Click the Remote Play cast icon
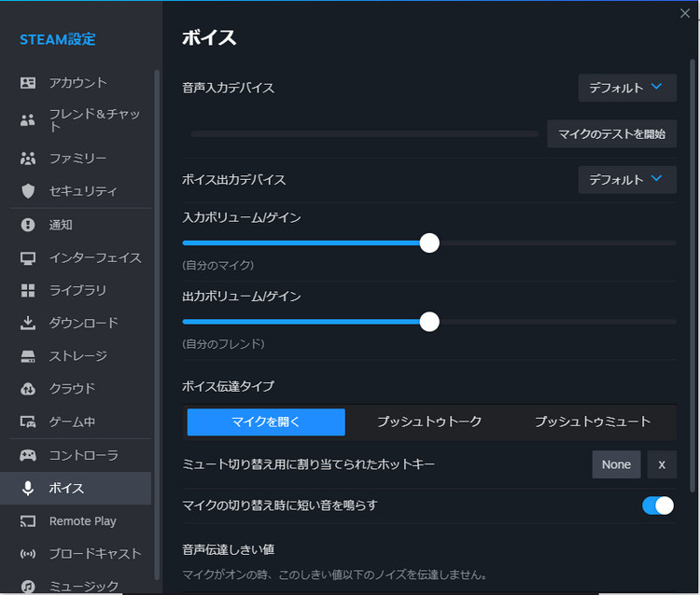The image size is (700, 595). click(x=28, y=521)
